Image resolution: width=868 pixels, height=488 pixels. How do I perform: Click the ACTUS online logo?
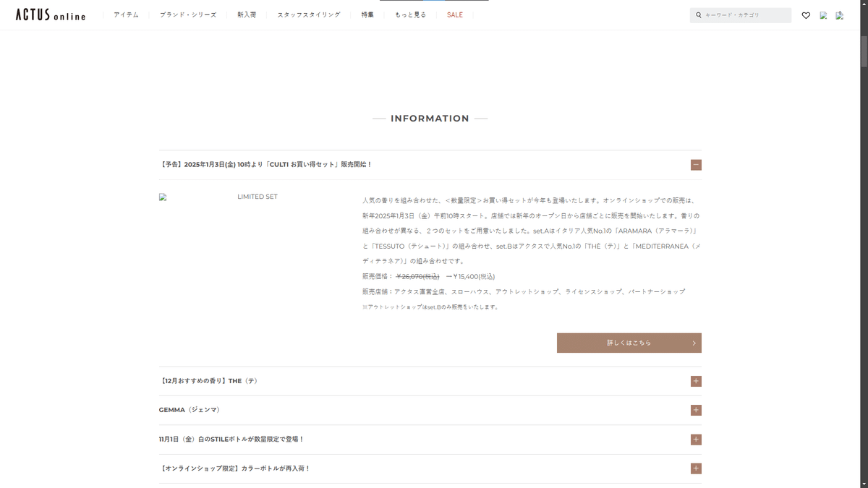(x=51, y=14)
